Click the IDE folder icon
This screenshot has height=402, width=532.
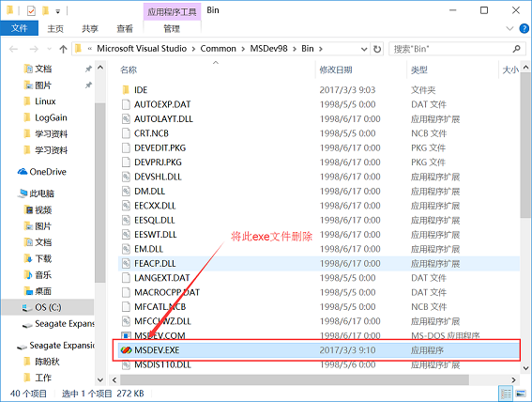tap(126, 90)
